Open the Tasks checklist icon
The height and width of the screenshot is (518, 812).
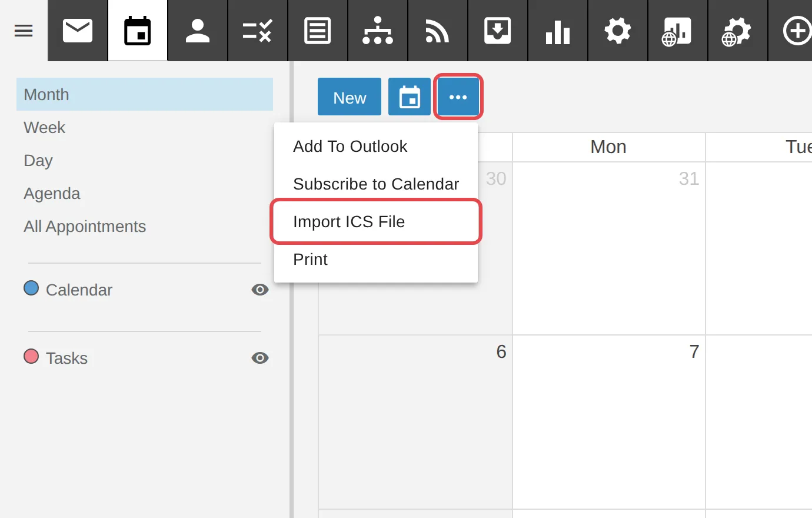pyautogui.click(x=258, y=31)
